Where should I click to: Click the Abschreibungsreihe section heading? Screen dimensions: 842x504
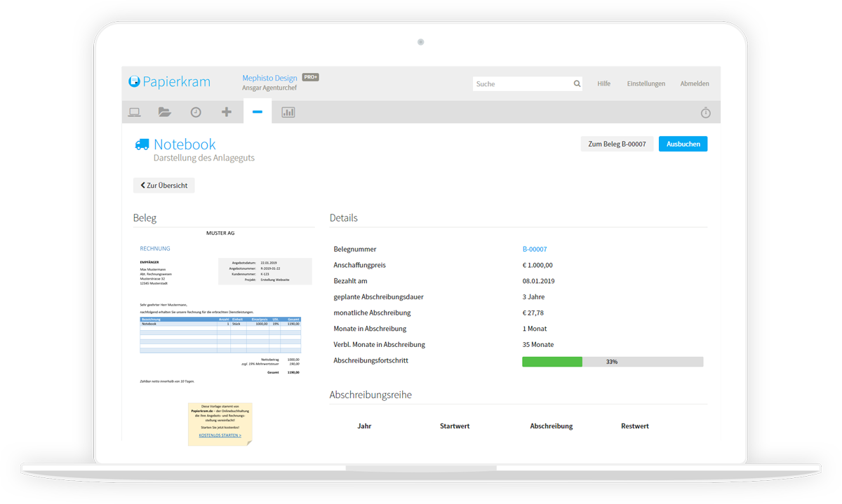pos(370,395)
